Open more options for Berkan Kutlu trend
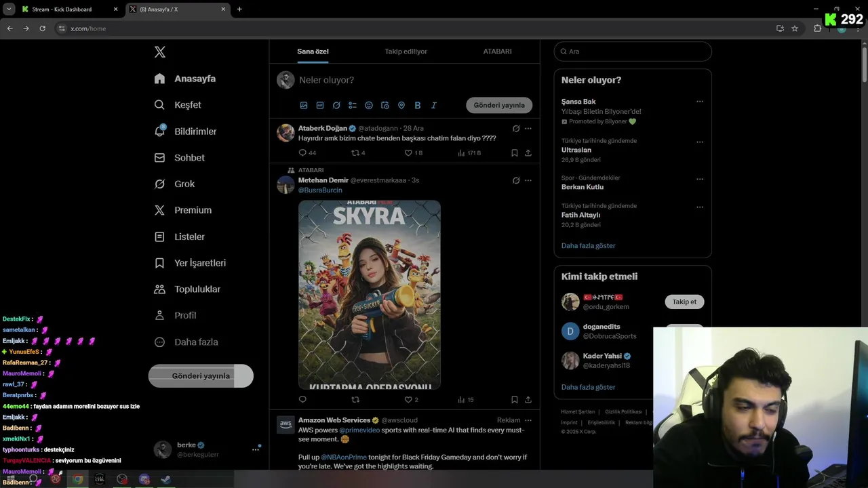 pos(700,179)
